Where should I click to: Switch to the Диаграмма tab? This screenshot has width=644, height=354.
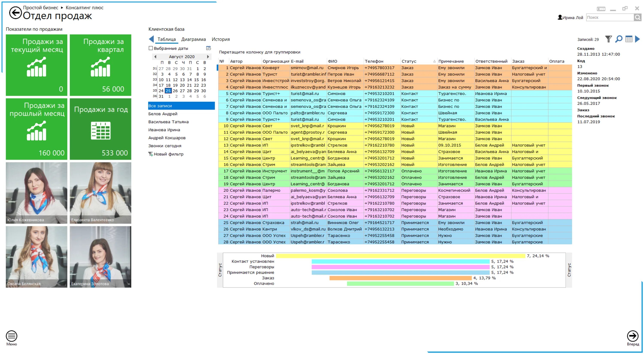coord(193,39)
